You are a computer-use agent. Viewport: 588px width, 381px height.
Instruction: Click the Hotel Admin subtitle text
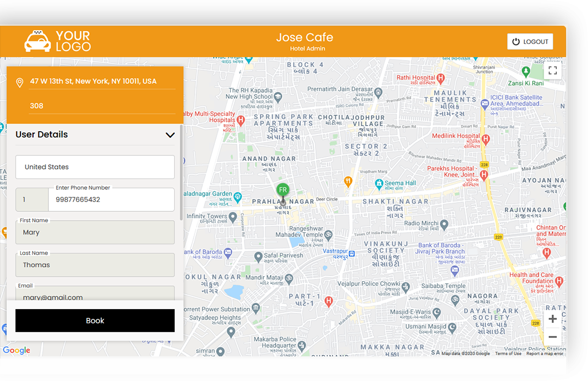pos(308,49)
